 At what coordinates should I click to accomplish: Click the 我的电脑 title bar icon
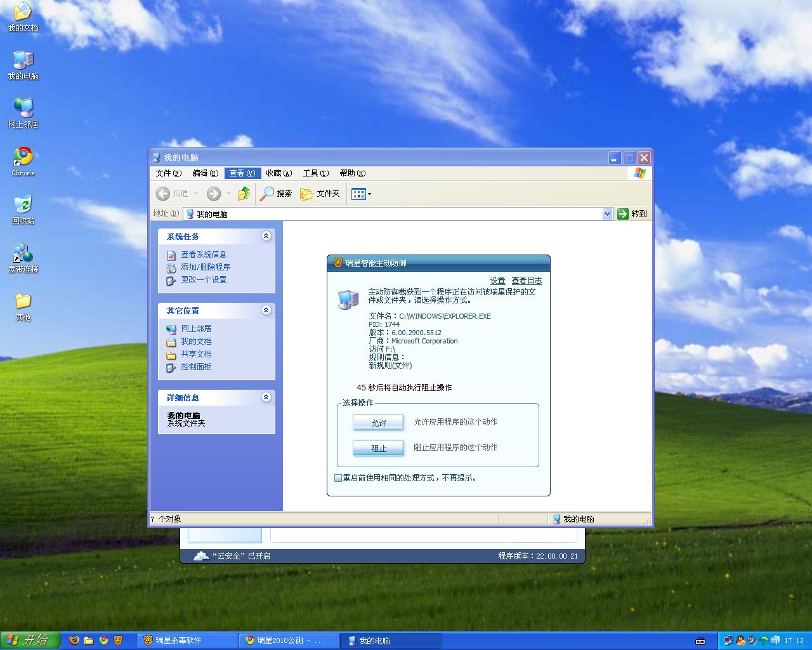tap(157, 157)
